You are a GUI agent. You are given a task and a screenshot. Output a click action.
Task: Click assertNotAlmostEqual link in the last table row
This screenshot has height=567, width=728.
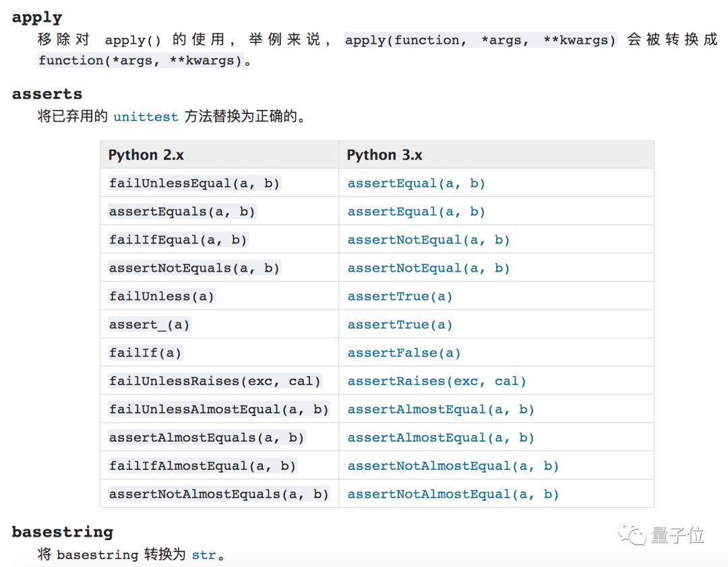453,494
